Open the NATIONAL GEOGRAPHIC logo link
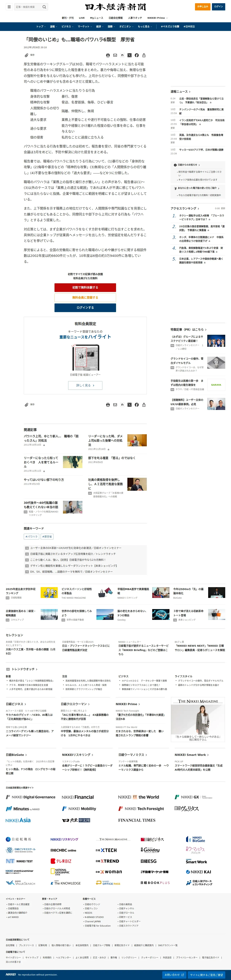231x980 pixels. coord(60,872)
